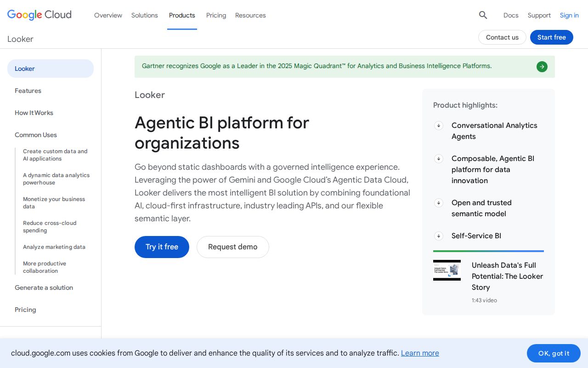Open the Gartner Magic Quadrant announcement text

point(317,66)
